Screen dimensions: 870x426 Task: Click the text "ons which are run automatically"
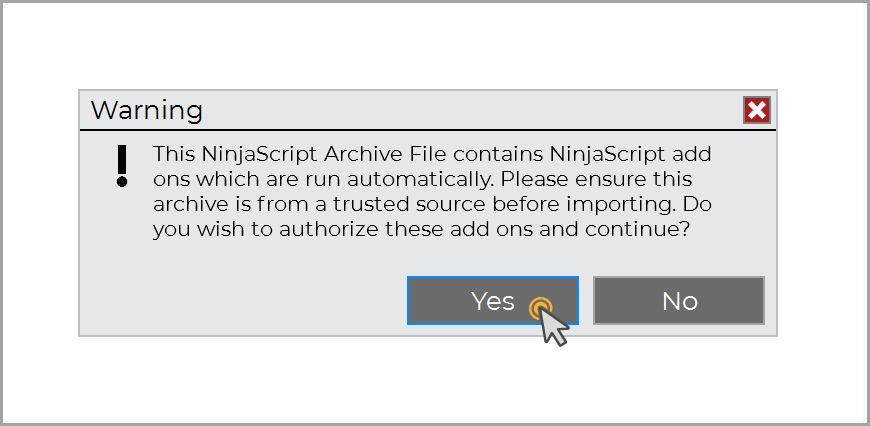coord(323,180)
